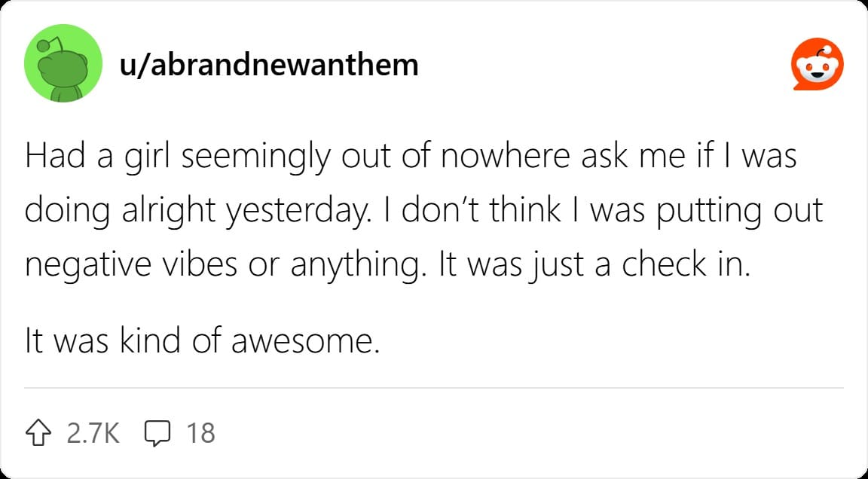Click the first line starting 'Had a girl seemingly'

[x=411, y=156]
